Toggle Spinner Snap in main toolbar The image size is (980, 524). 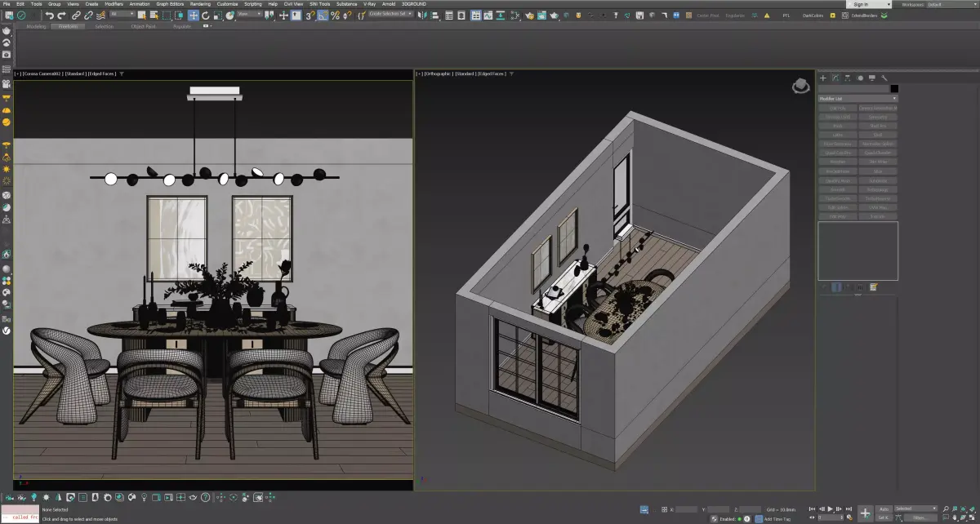click(x=347, y=15)
